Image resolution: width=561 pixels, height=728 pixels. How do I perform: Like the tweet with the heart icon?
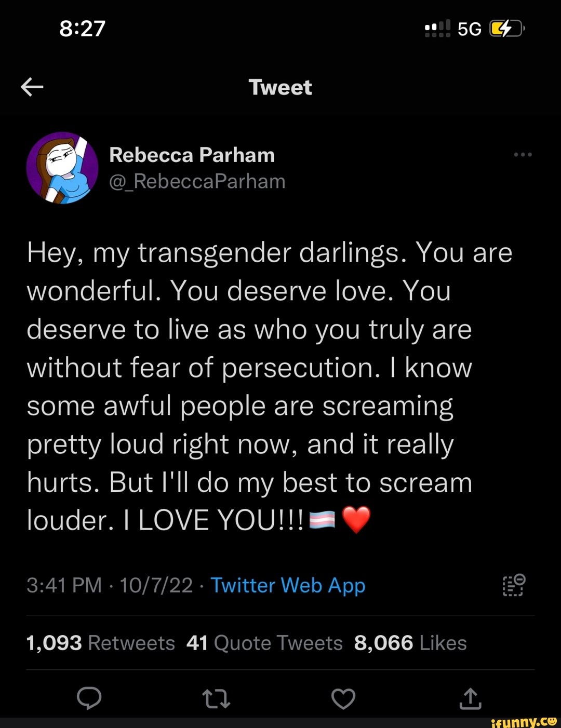[x=343, y=699]
